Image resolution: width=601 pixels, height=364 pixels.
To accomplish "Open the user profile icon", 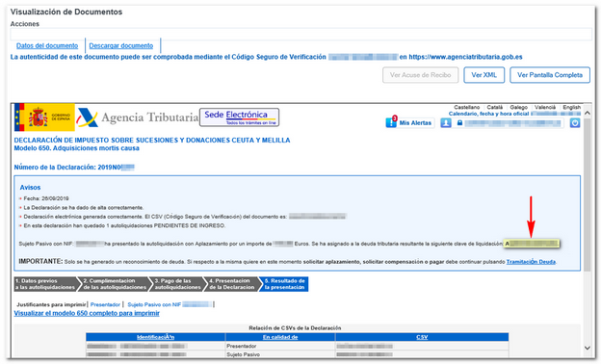I will pos(446,123).
